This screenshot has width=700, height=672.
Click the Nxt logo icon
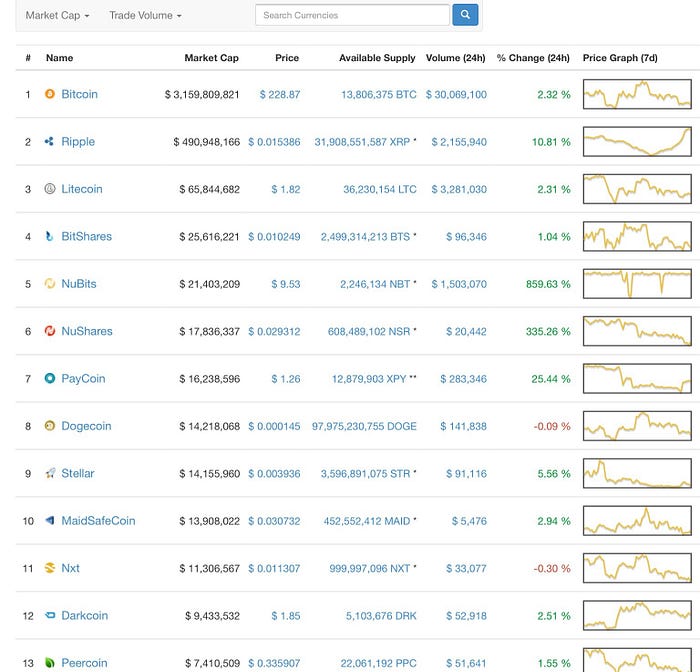(50, 568)
